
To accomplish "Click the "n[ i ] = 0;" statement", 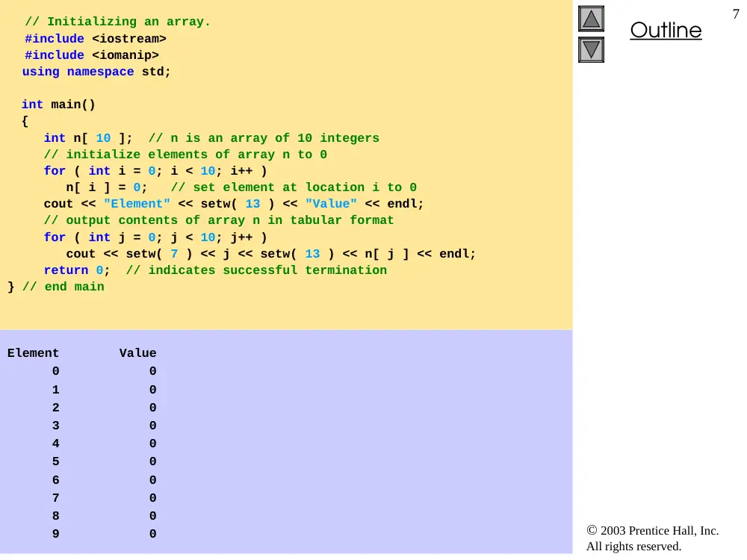I will pos(107,187).
